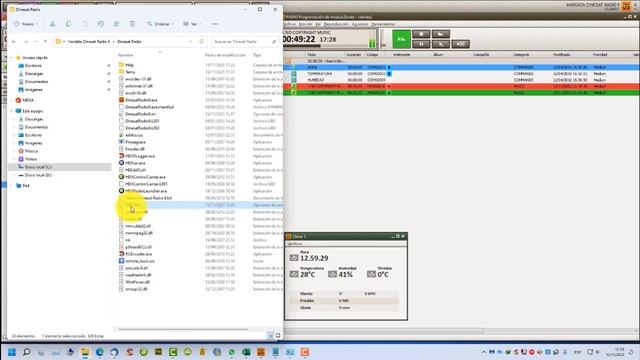Go back with Explorer back arrow

click(14, 42)
